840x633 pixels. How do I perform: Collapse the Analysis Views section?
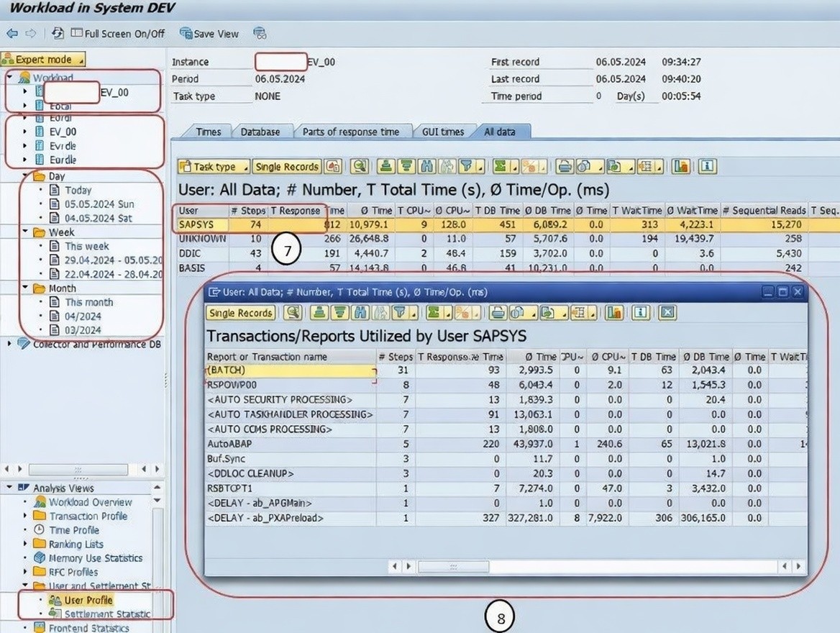(9, 488)
